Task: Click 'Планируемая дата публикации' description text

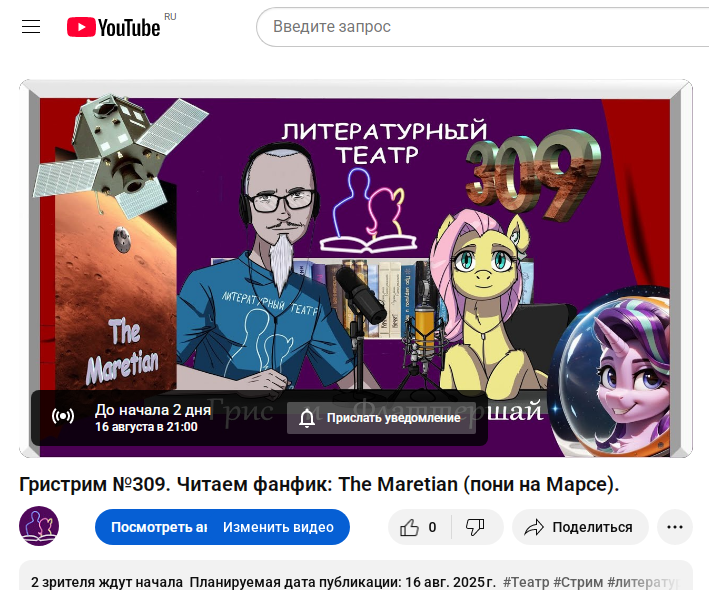Action: tap(342, 582)
